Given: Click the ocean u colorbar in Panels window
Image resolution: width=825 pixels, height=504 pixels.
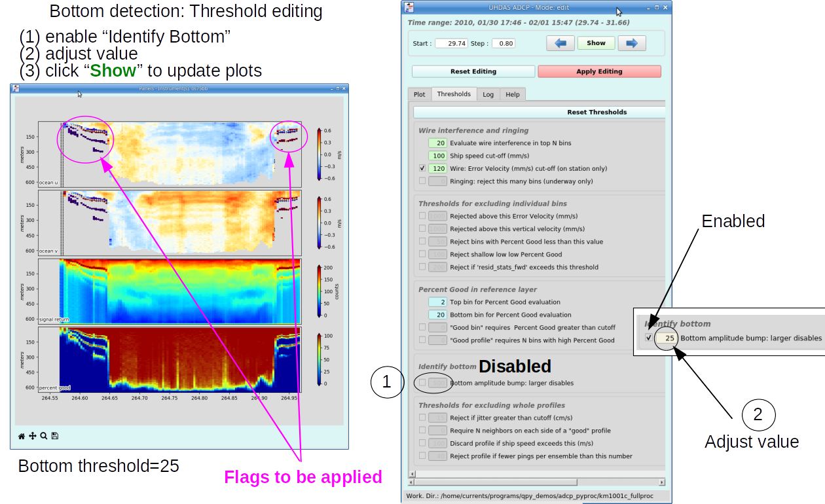Looking at the screenshot, I should [319, 154].
